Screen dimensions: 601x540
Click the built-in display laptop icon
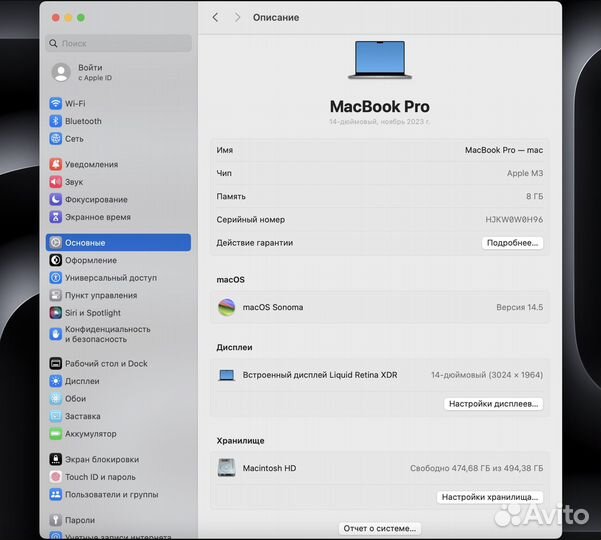click(x=227, y=375)
